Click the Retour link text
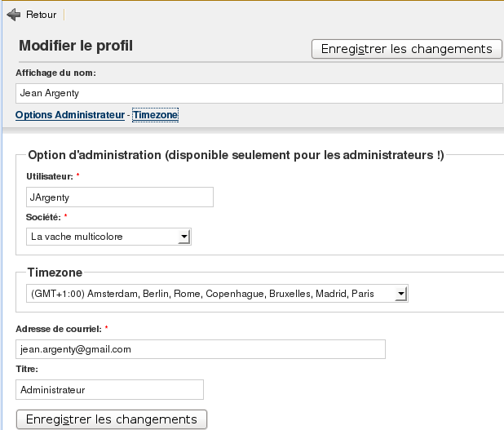The height and width of the screenshot is (430, 504). (41, 15)
